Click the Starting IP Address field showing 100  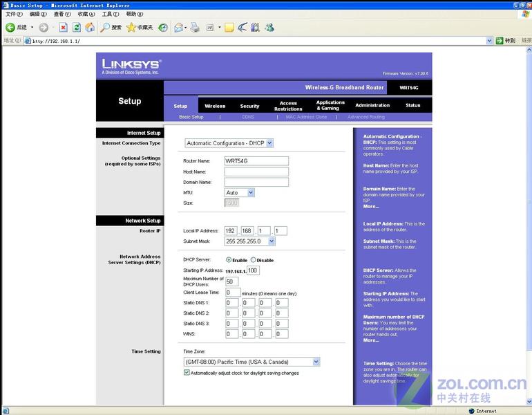click(253, 270)
